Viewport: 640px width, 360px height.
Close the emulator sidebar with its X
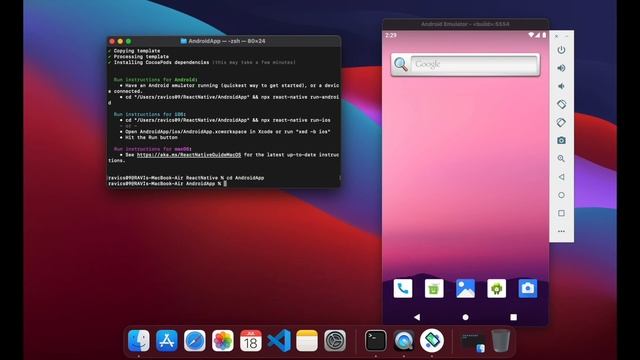click(x=556, y=36)
